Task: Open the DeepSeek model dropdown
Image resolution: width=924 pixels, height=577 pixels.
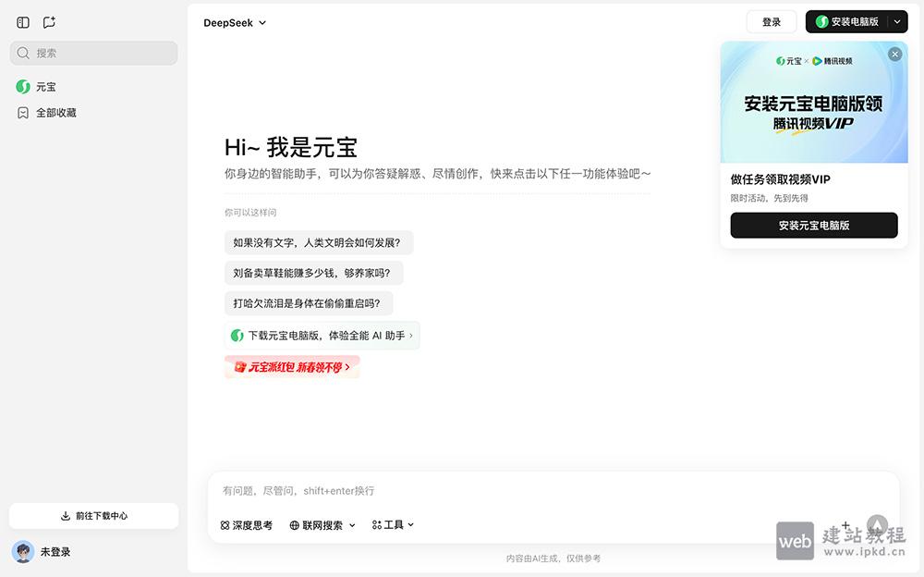Action: point(234,22)
